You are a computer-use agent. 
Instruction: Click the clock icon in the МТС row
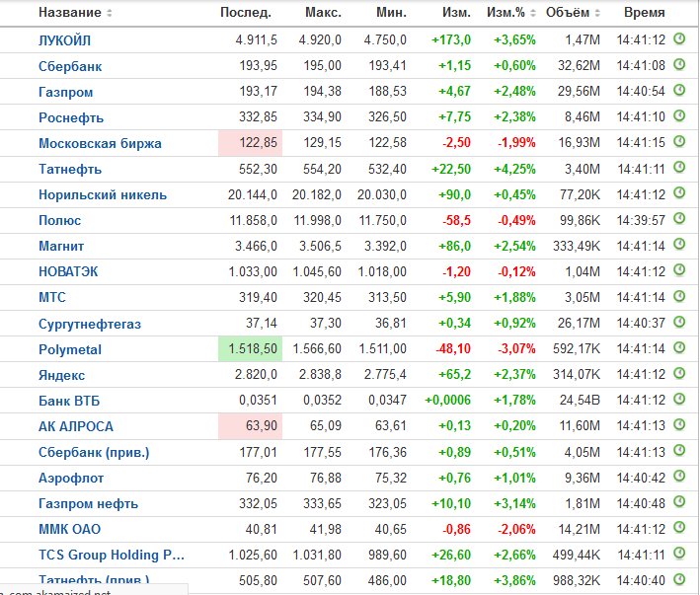coord(679,296)
